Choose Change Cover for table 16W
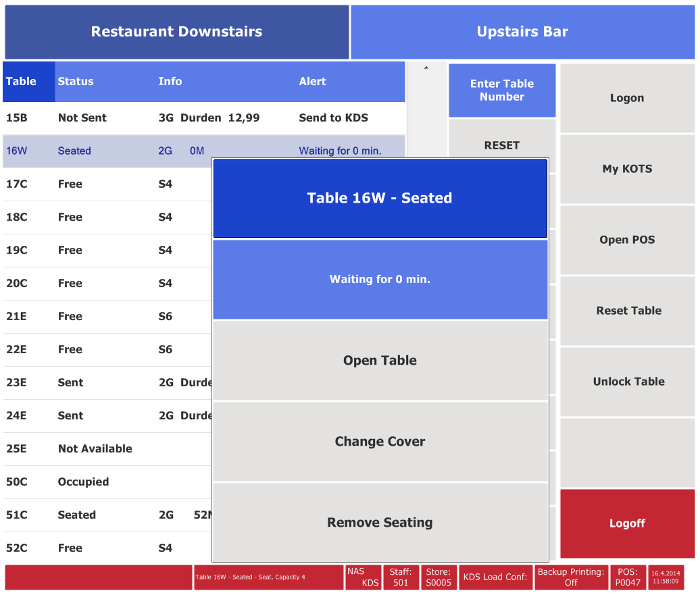 click(x=380, y=442)
